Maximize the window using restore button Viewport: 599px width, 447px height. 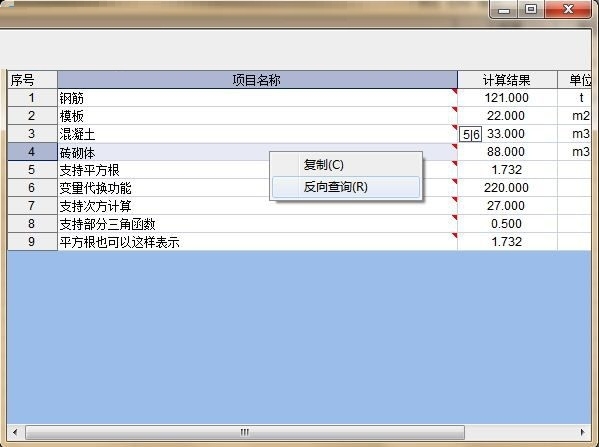pos(531,9)
